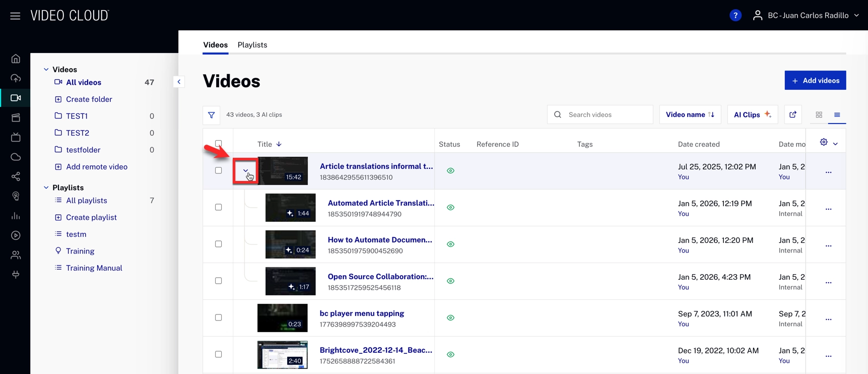Screen dimensions: 868x374
Task: Open the hamburger navigation menu
Action: tap(15, 16)
